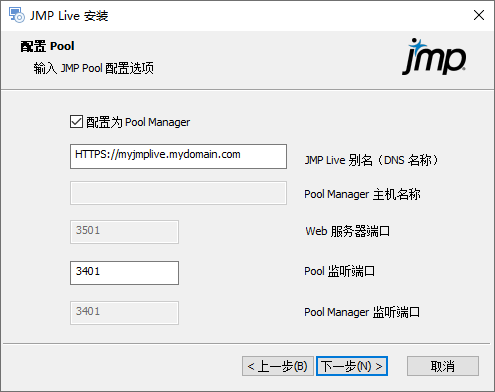This screenshot has width=495, height=392.
Task: Click the Pool 监听端口 field with 3401
Action: (x=124, y=273)
